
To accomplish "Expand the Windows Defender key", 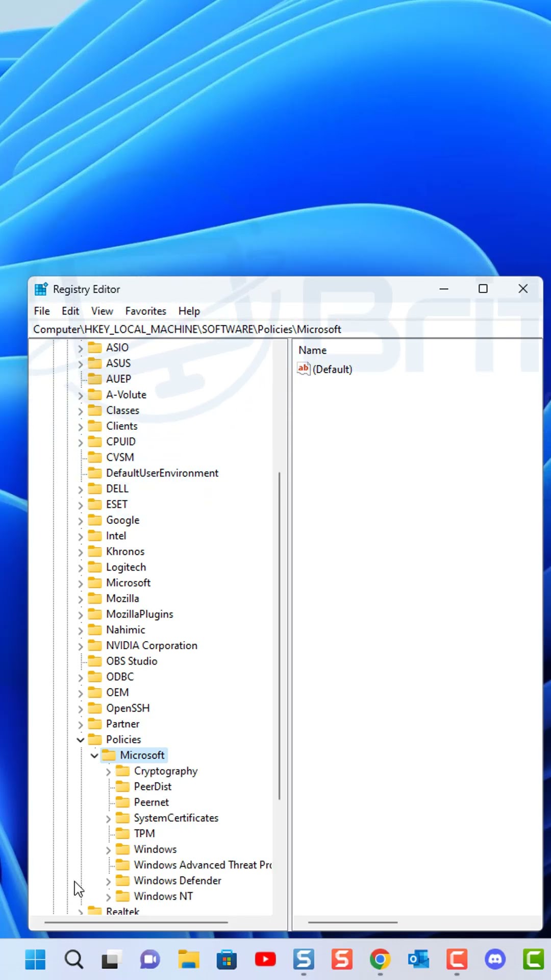I will pyautogui.click(x=108, y=881).
